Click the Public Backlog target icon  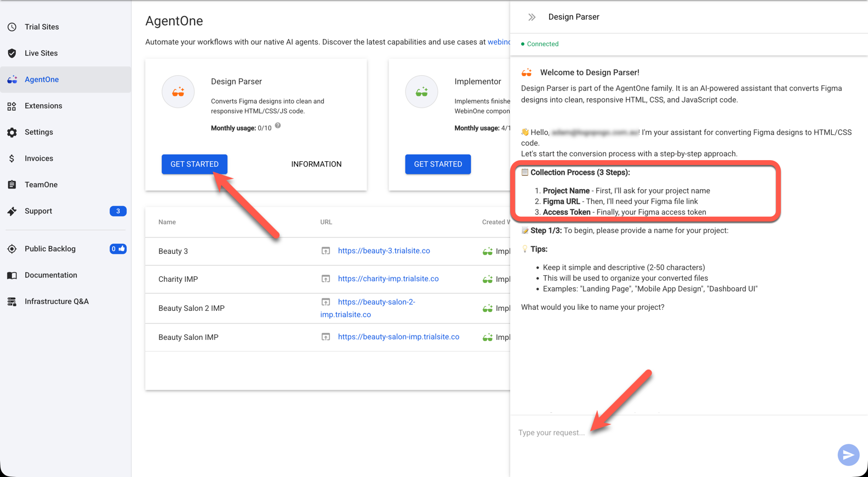click(12, 249)
